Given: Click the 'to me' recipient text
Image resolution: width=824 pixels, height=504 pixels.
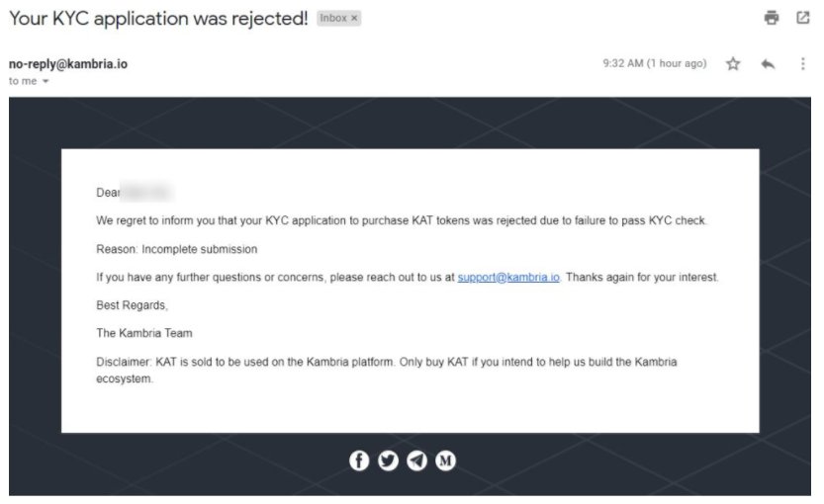Looking at the screenshot, I should [x=23, y=81].
